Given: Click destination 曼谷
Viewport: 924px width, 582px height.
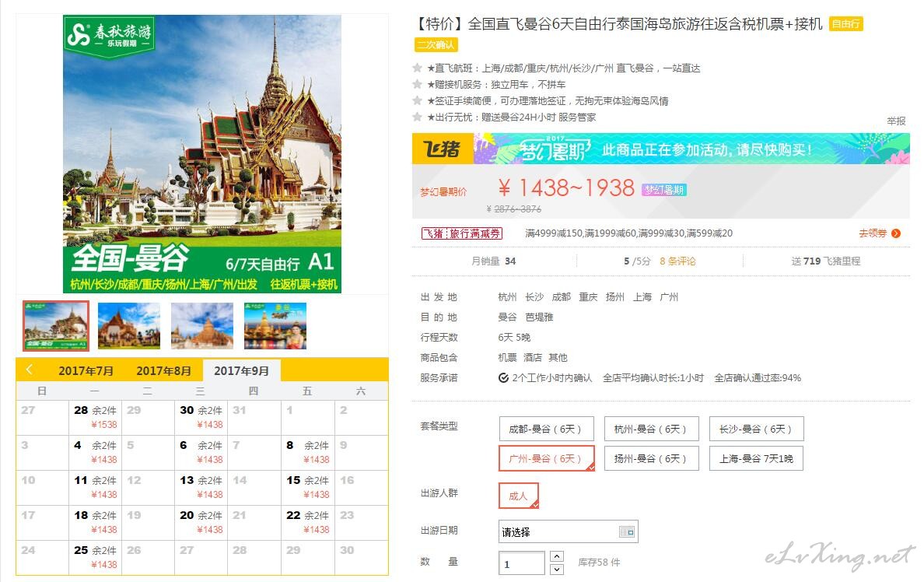Looking at the screenshot, I should point(507,317).
